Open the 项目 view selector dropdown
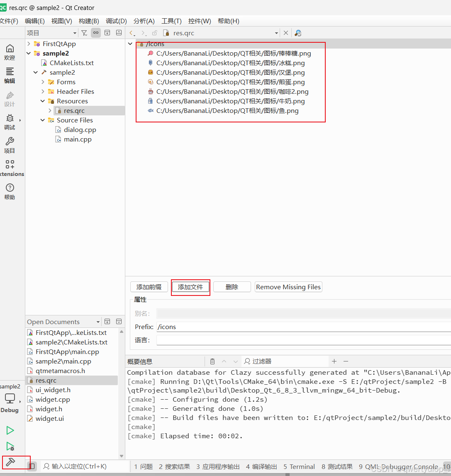 75,33
